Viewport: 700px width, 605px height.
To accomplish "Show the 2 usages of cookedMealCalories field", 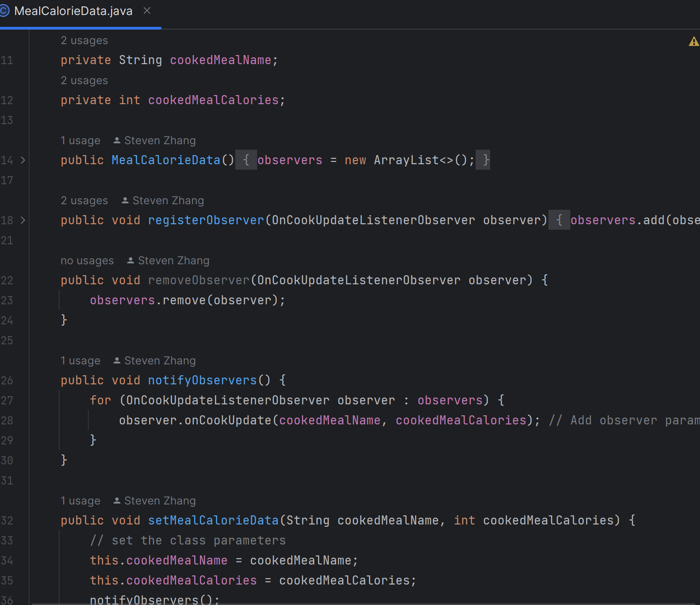I will pyautogui.click(x=84, y=81).
